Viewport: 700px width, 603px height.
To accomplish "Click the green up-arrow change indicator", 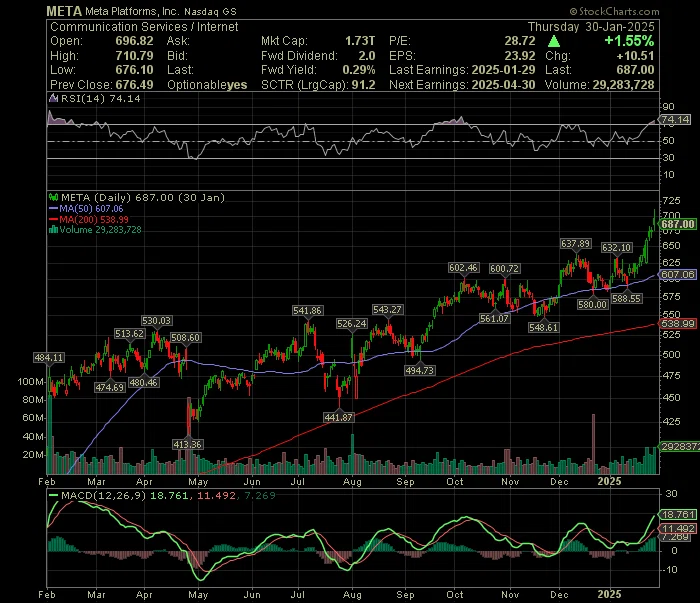I will coord(554,41).
